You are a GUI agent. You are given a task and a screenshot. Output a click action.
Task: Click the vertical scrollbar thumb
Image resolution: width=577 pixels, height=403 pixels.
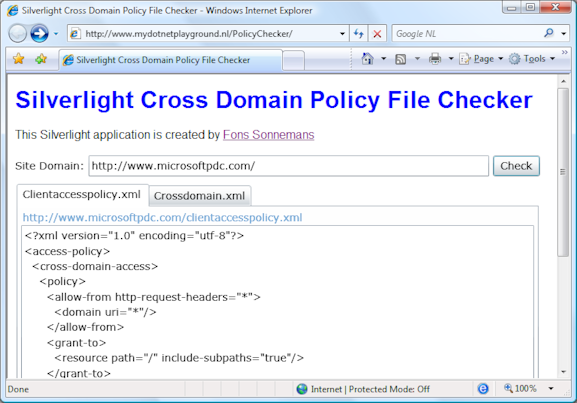coord(563,172)
